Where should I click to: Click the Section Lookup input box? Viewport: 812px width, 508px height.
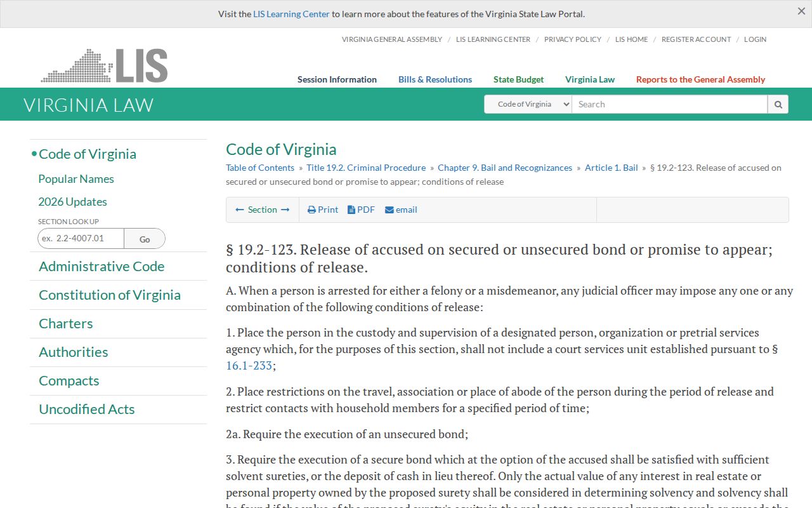81,238
